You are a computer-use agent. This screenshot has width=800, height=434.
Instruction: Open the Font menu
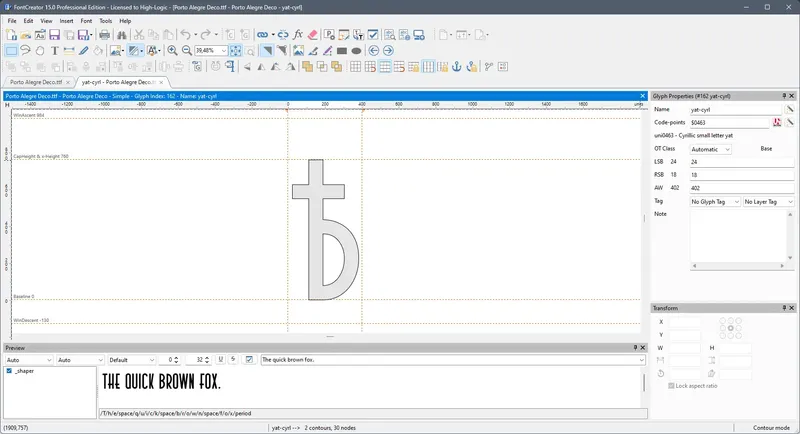pos(86,21)
